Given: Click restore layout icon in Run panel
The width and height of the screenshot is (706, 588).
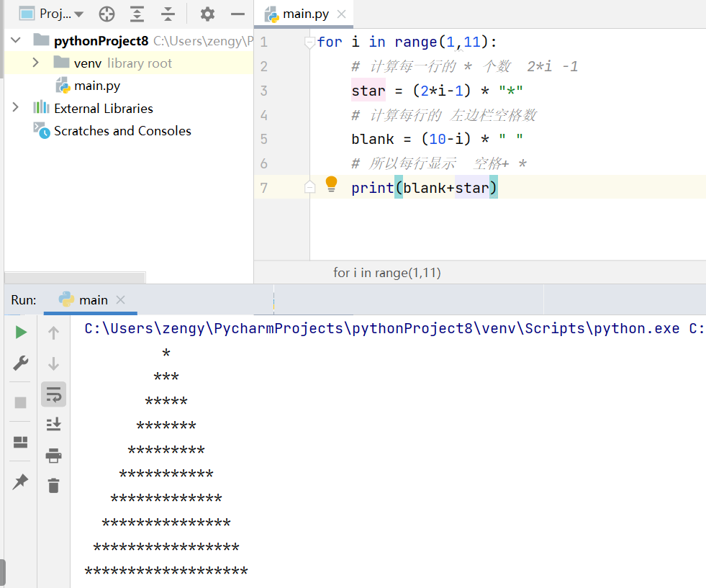Looking at the screenshot, I should coord(21,442).
